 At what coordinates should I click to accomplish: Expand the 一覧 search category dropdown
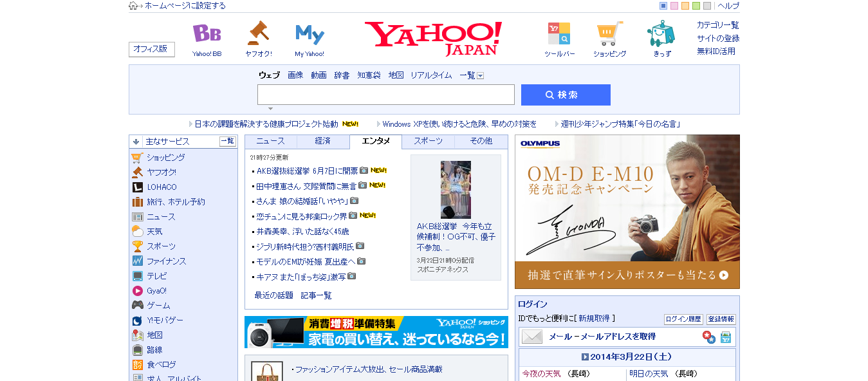480,76
